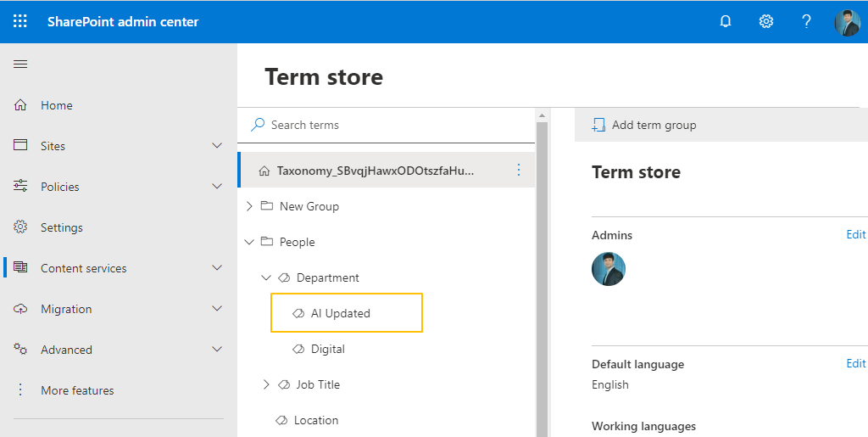The image size is (868, 437).
Task: Click Edit next to Admins
Action: 855,235
